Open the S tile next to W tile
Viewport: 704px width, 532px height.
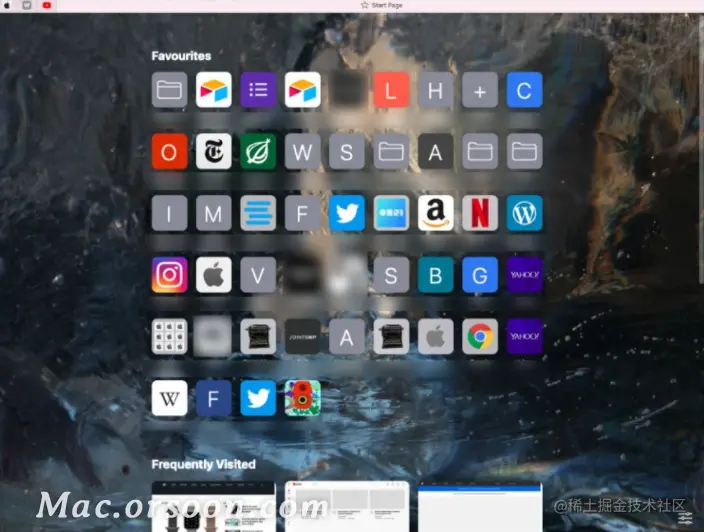tap(347, 151)
